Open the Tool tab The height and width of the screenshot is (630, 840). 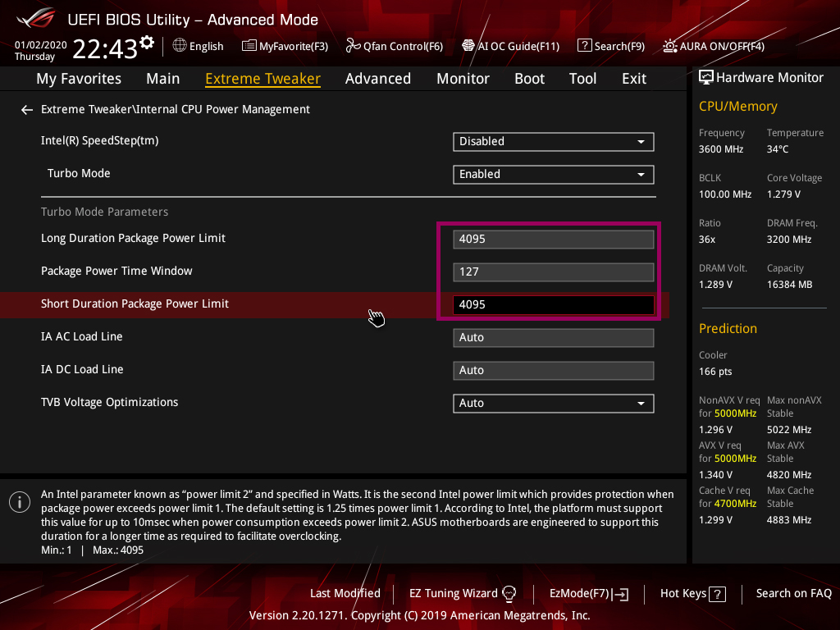coord(583,79)
